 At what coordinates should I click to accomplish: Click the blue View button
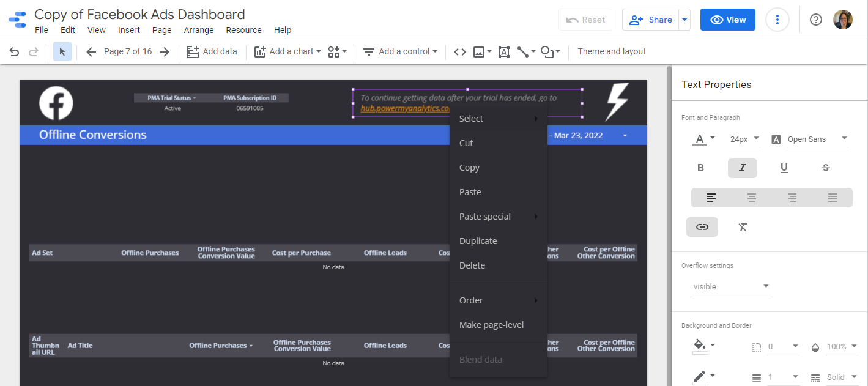[727, 20]
